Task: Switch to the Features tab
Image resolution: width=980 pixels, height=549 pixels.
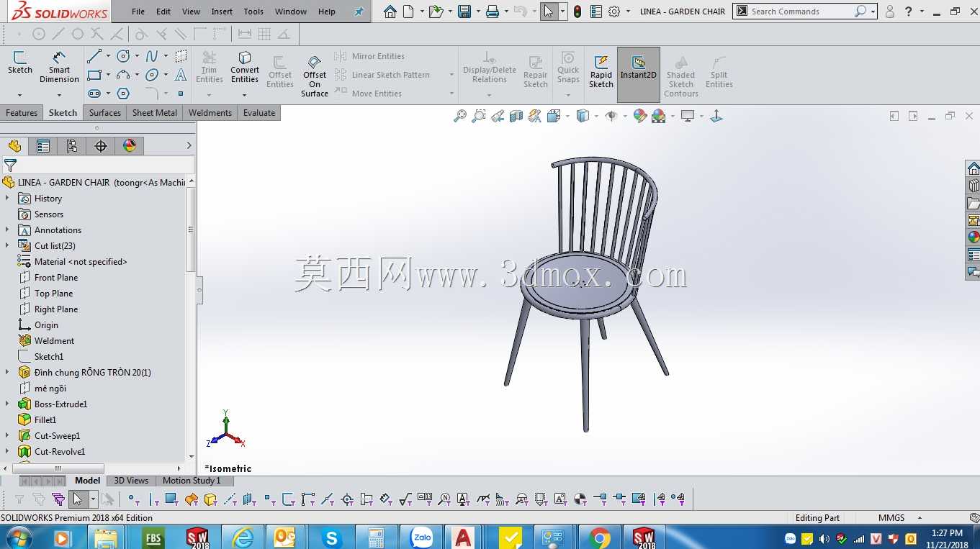Action: (22, 113)
